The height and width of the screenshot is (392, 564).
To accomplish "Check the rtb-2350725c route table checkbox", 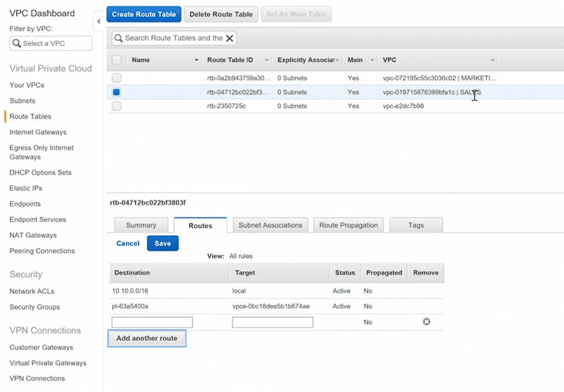I will pos(117,106).
